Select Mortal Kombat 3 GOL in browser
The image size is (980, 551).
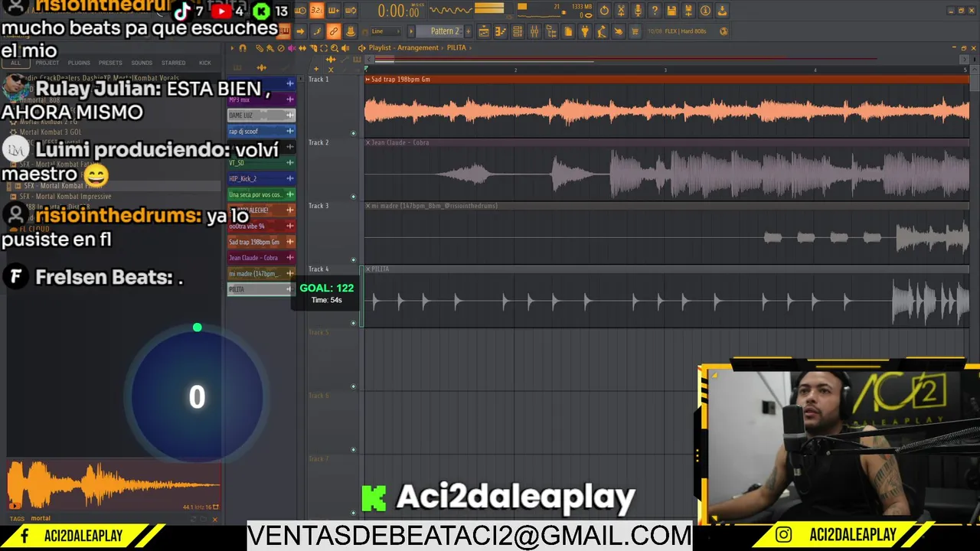50,132
